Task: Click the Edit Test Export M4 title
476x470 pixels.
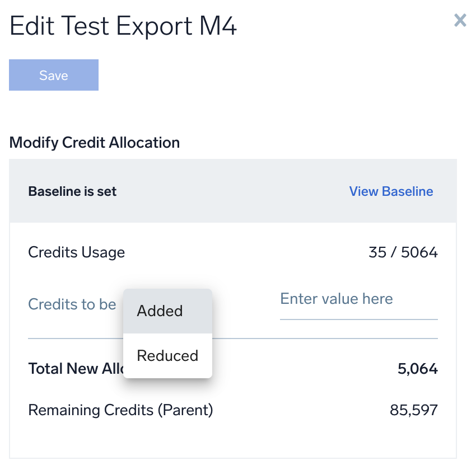Action: click(123, 26)
